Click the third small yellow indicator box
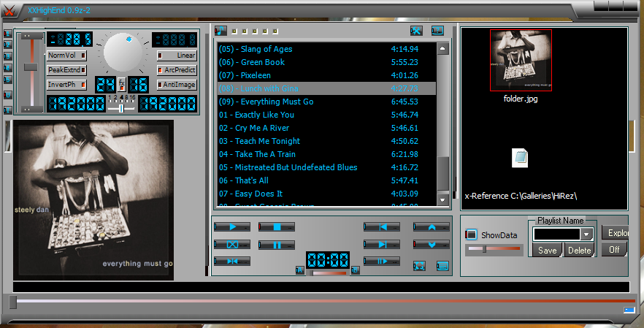Viewport: 644px width, 328px height. (255, 31)
